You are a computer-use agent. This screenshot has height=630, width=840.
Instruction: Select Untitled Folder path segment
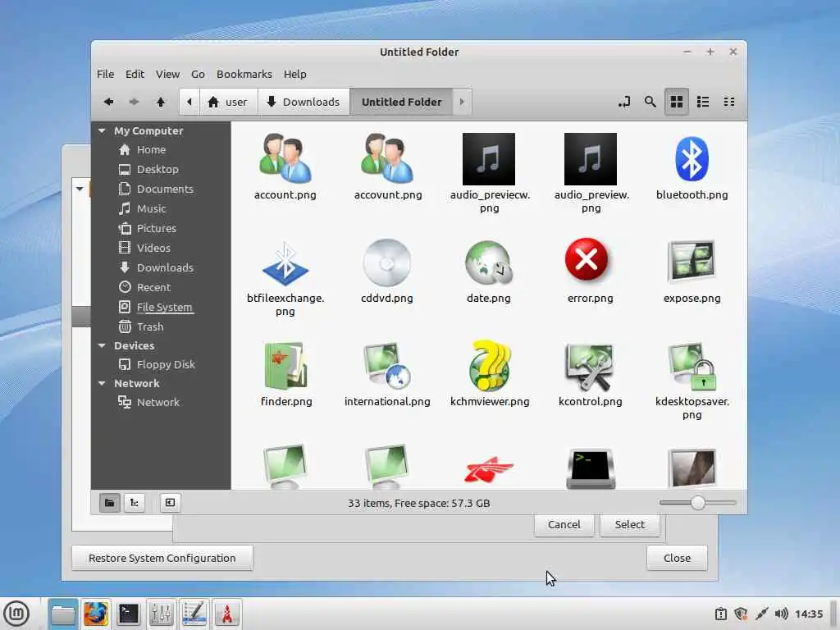point(402,102)
